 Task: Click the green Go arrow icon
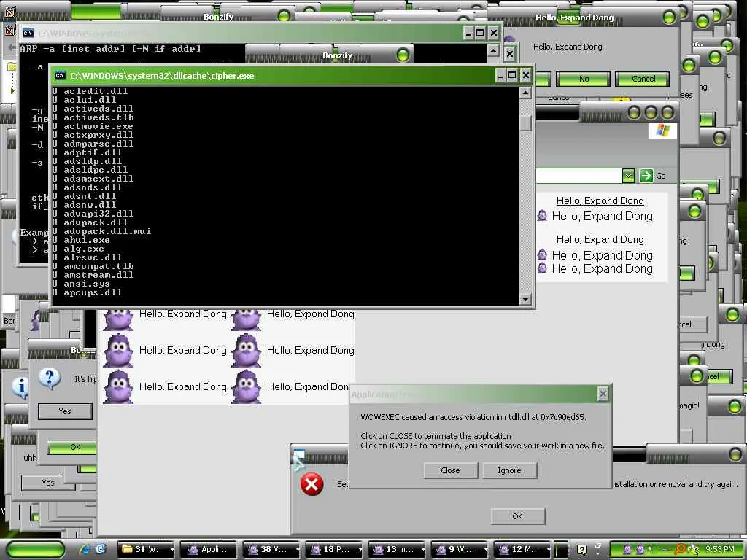pos(646,176)
